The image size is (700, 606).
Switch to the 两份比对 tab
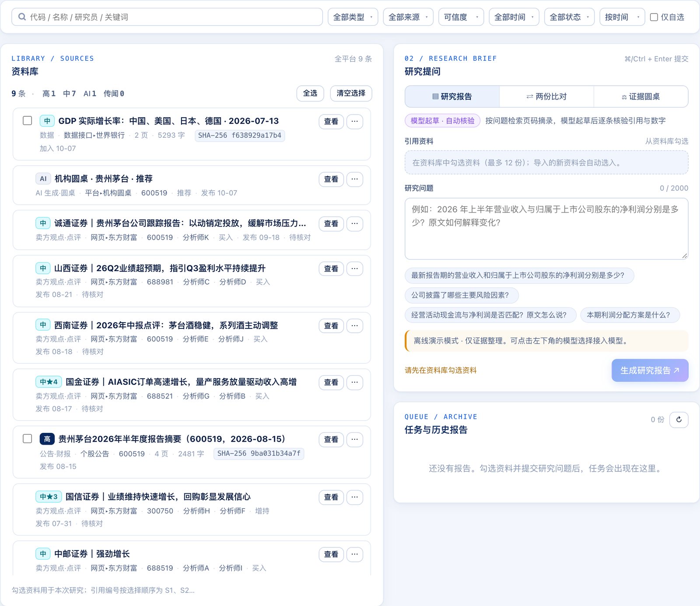[546, 97]
